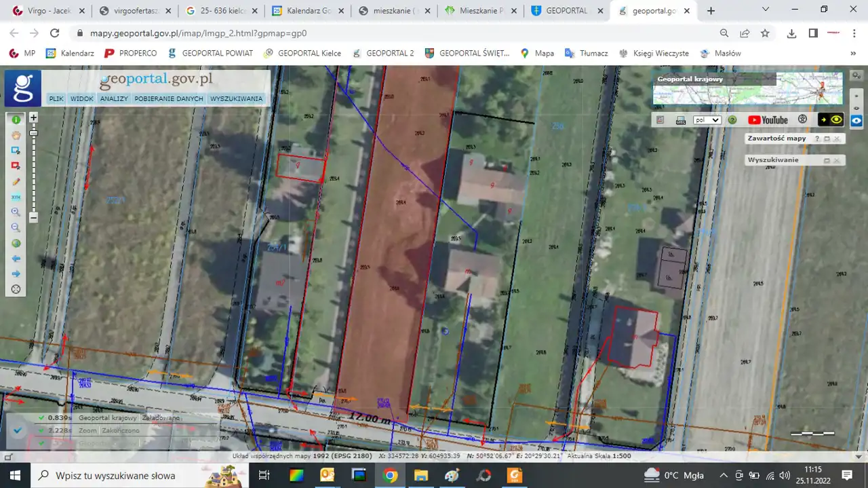The width and height of the screenshot is (868, 488).
Task: Open the pol language dropdown
Action: pos(707,120)
